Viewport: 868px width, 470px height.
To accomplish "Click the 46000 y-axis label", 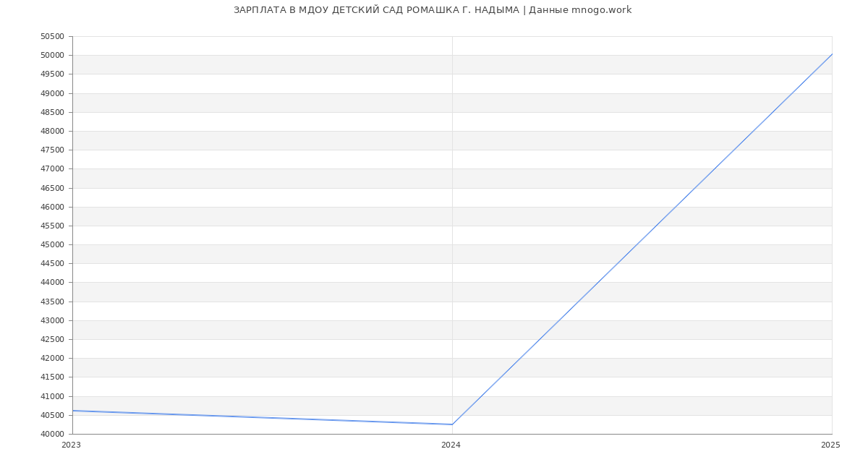I will pos(52,208).
